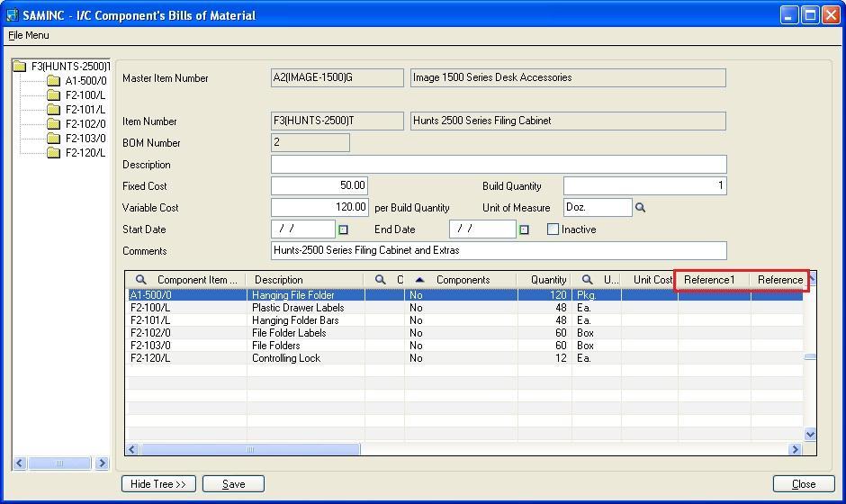Click the Build Quantity field
This screenshot has width=846, height=504.
[644, 185]
